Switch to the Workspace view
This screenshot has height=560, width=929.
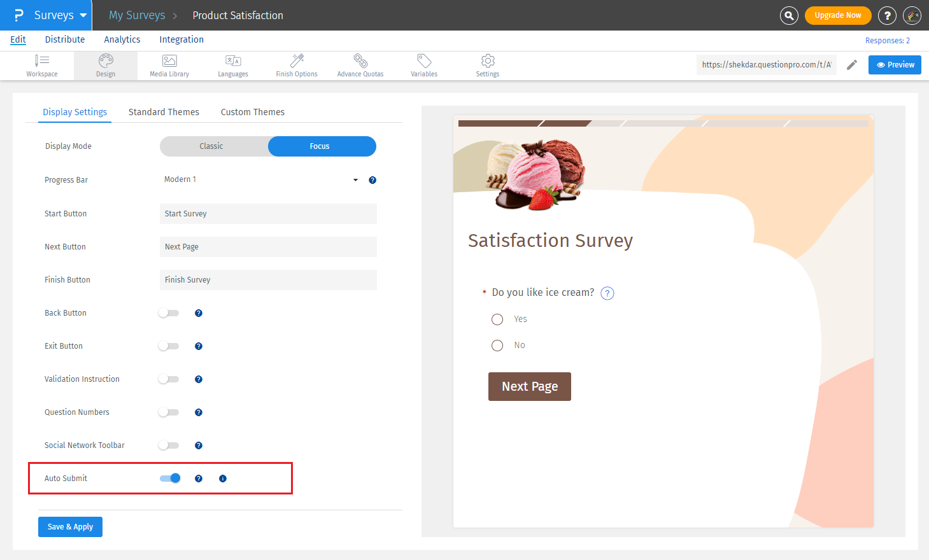42,66
